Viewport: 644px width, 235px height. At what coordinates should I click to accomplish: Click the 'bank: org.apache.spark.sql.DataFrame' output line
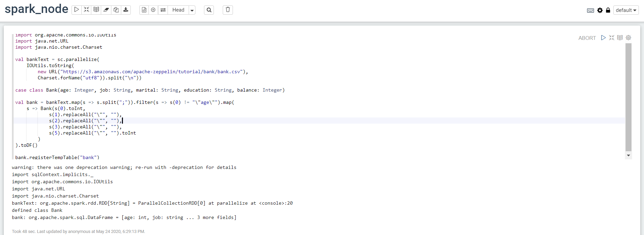[x=124, y=218]
